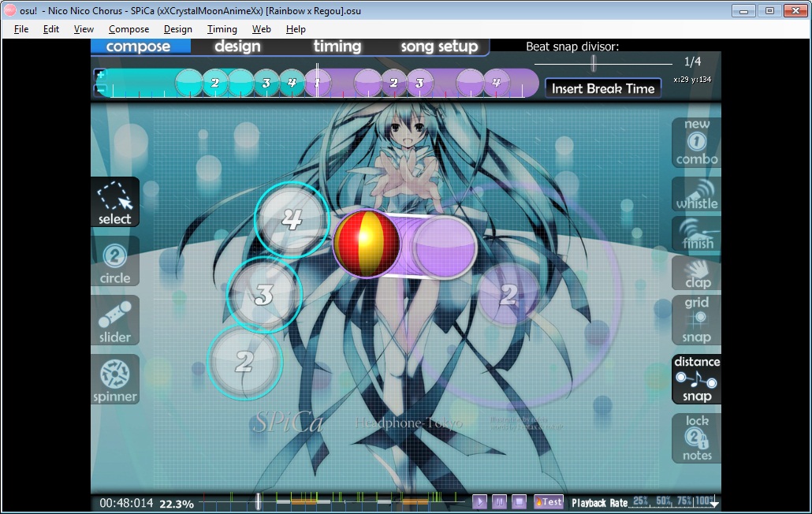Select purple object 2 on the top timeline
Screen dimensions: 812x514
(x=394, y=83)
